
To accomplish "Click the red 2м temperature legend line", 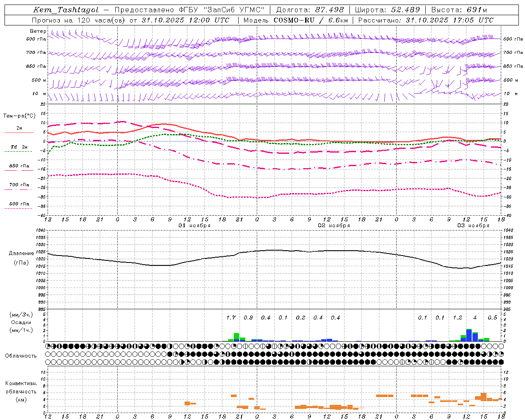I will 19,132.
